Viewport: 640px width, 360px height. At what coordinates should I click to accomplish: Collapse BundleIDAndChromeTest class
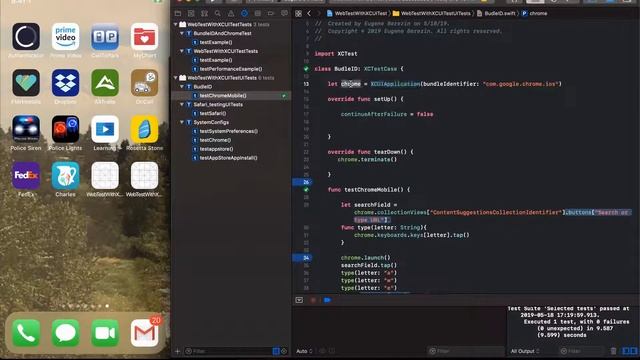pyautogui.click(x=182, y=33)
